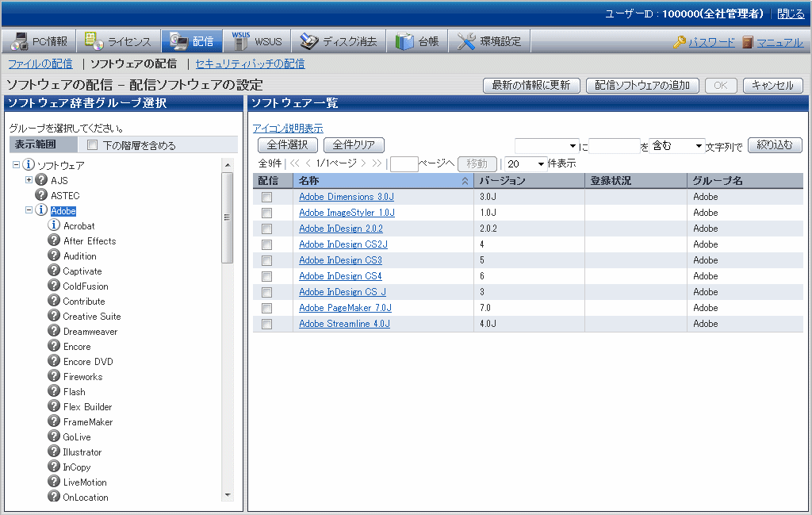Click the info icon next to ソフトウェア
The image size is (812, 515).
(29, 165)
